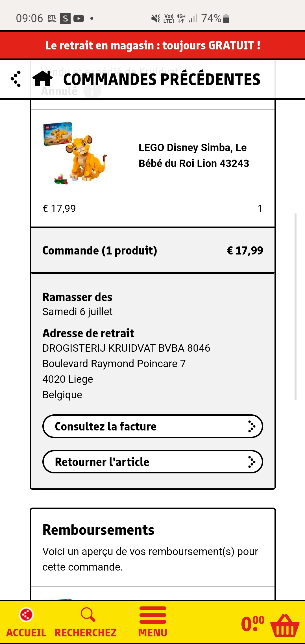The width and height of the screenshot is (305, 644).
Task: Tap the Accueil red circle icon
Action: 26,615
